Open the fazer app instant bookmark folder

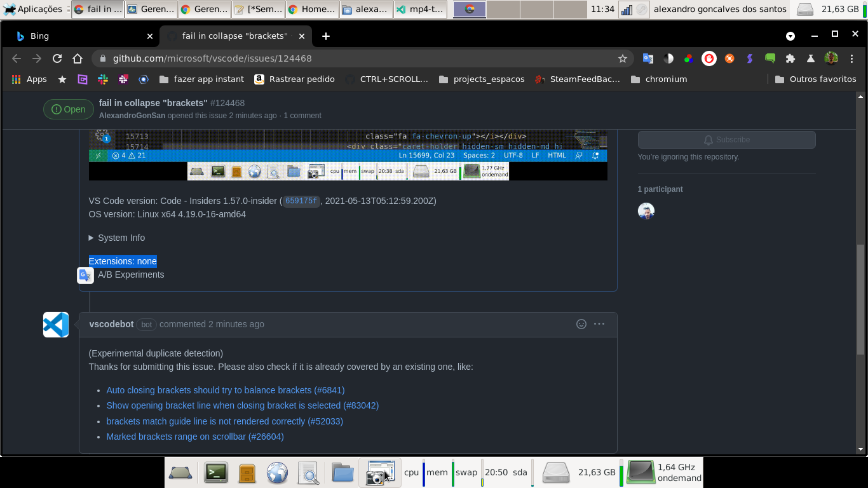(201, 79)
